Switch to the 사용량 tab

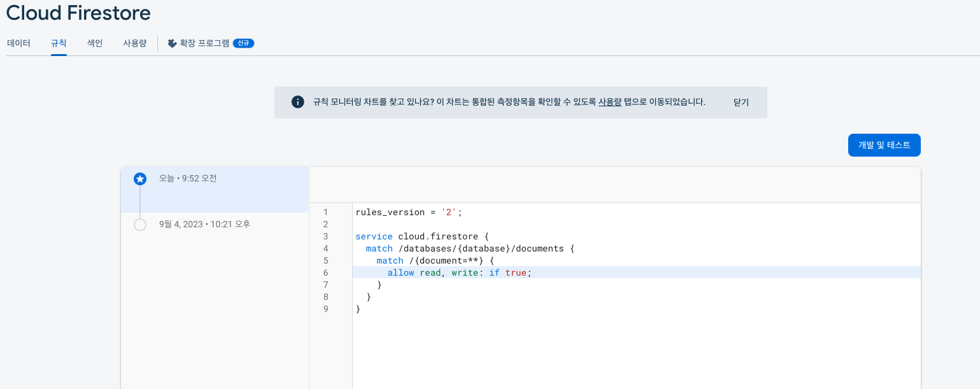134,43
